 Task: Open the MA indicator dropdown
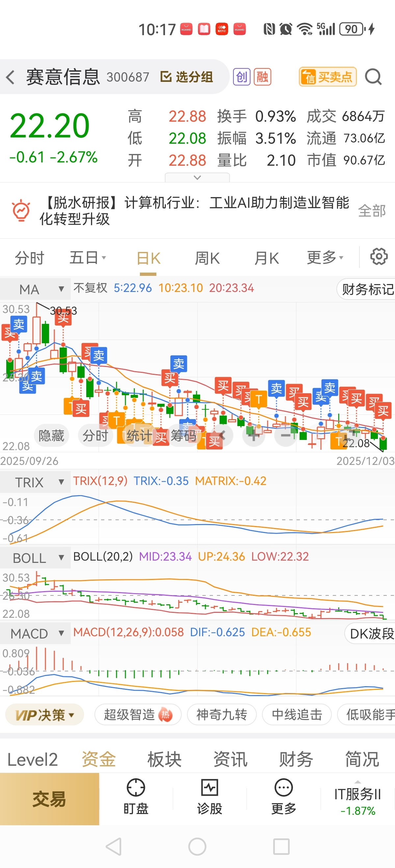click(x=35, y=289)
